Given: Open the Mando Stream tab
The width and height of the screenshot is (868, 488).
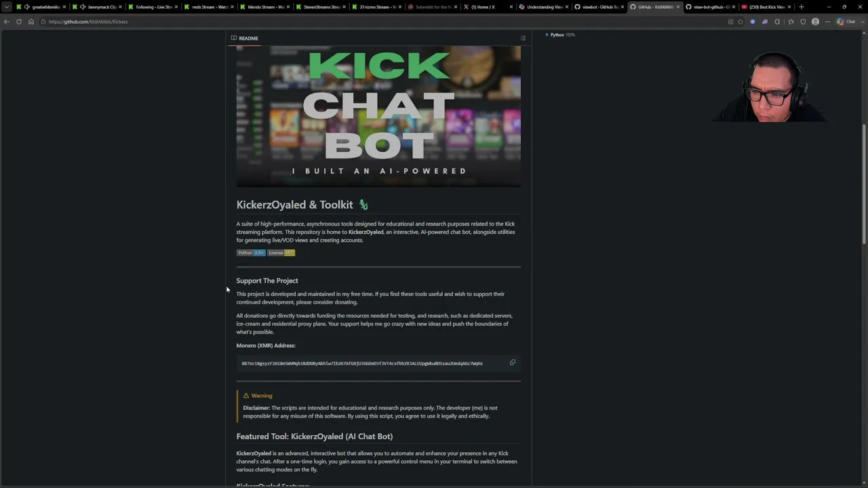Looking at the screenshot, I should tap(264, 7).
